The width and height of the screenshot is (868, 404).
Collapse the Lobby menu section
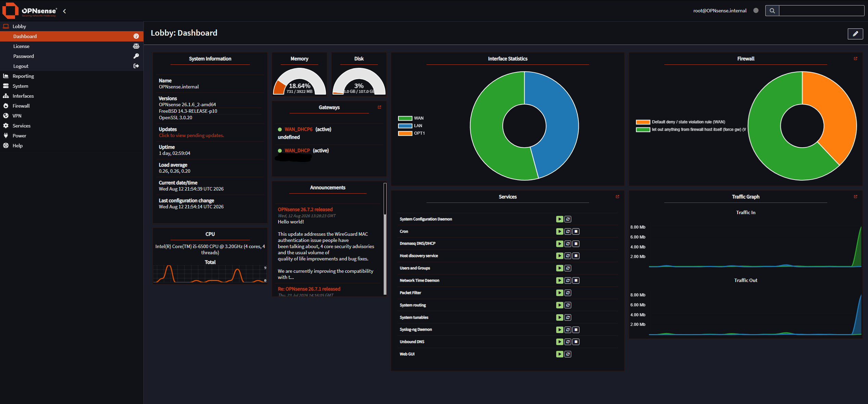click(x=72, y=26)
